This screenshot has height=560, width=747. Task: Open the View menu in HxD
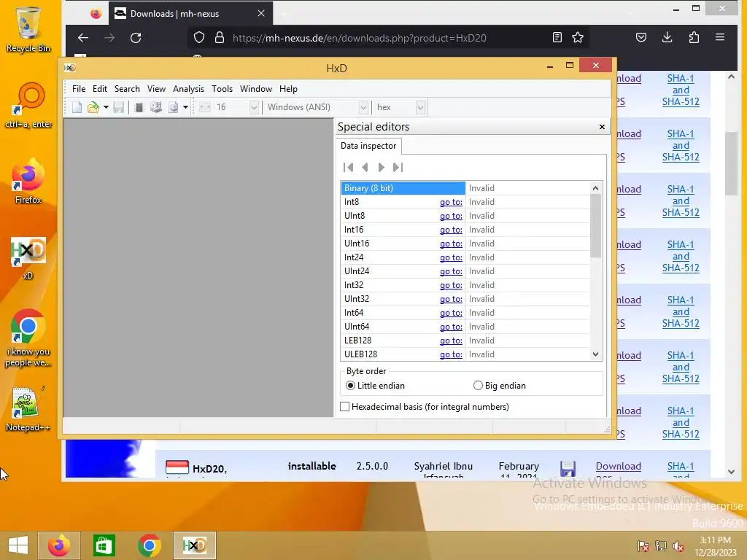pos(156,88)
